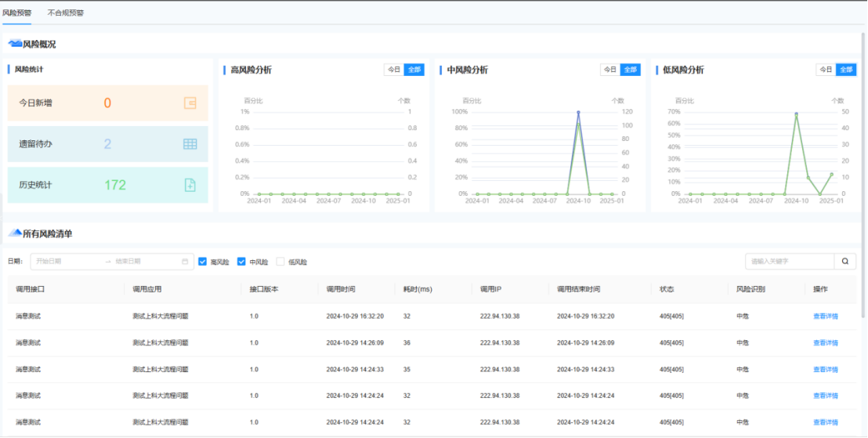The width and height of the screenshot is (868, 438).
Task: Select 今日 in 高风险分析 chart
Action: [393, 70]
